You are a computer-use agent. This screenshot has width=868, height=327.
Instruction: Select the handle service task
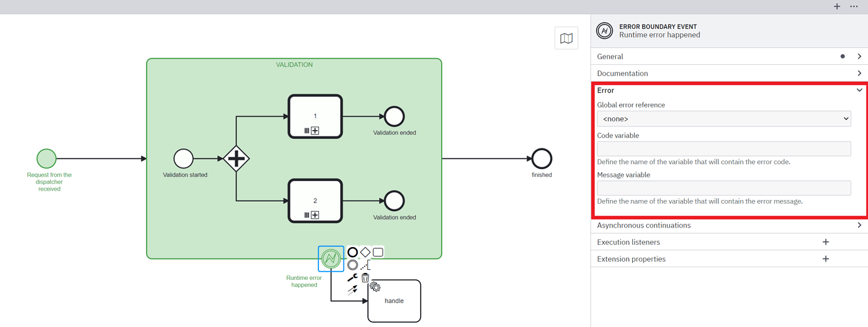(x=394, y=301)
